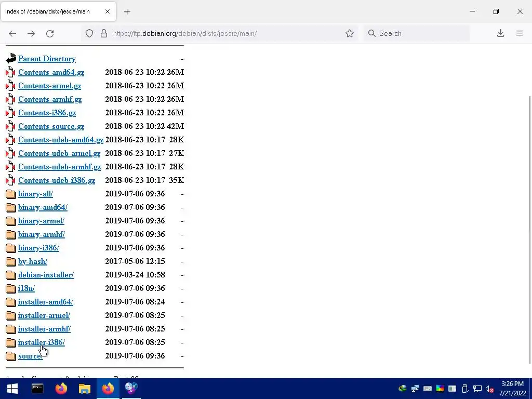This screenshot has width=532, height=399.
Task: Close the Index of /debian/dists/jessie/main tab
Action: (108, 11)
